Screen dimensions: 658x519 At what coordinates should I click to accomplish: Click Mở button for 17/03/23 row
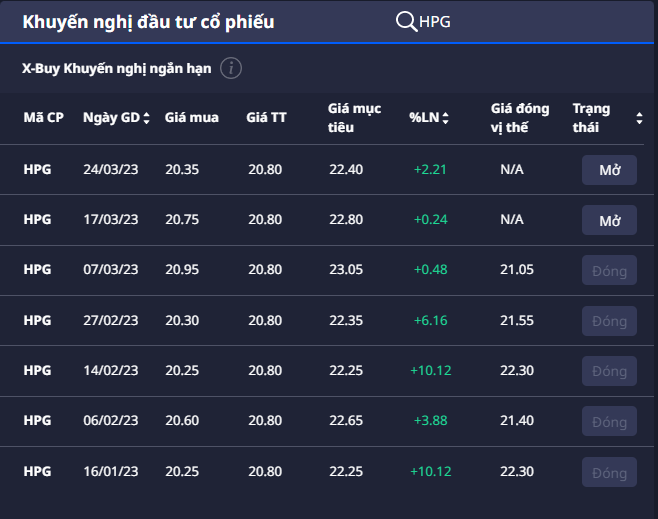609,220
